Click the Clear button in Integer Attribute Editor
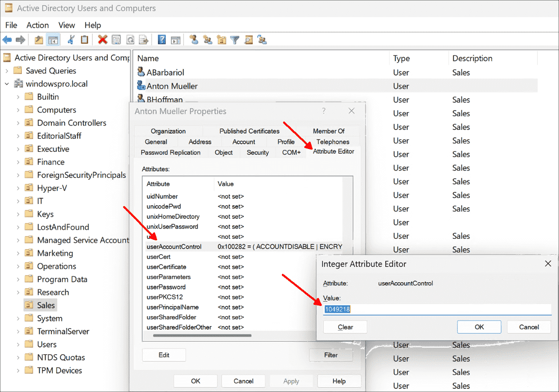Screen dimensions: 559x392 click(x=345, y=327)
